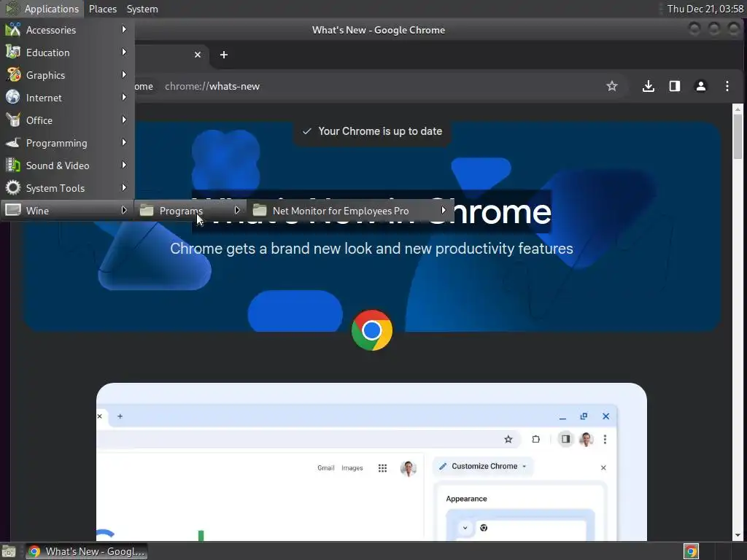The width and height of the screenshot is (747, 560).
Task: Click the Office category icon
Action: (x=13, y=120)
